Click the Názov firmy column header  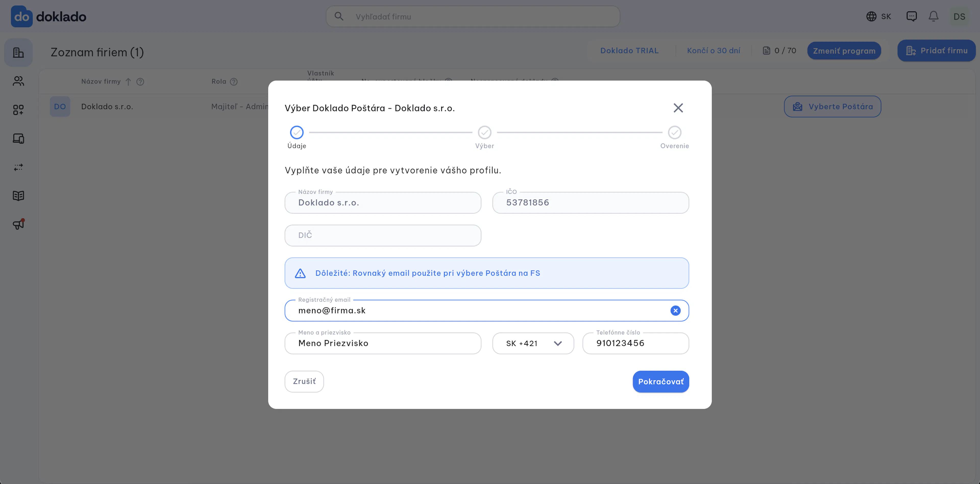click(x=101, y=81)
